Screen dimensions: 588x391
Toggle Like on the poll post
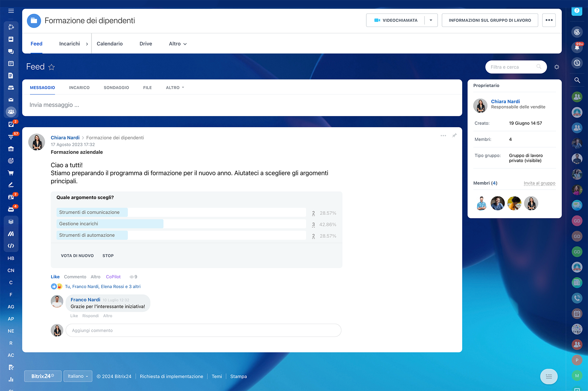pos(55,277)
